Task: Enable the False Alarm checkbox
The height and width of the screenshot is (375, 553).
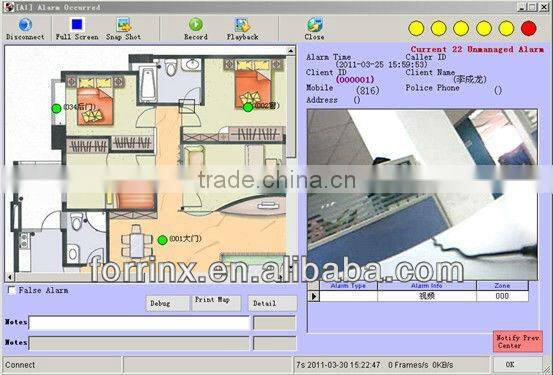Action: pyautogui.click(x=12, y=290)
